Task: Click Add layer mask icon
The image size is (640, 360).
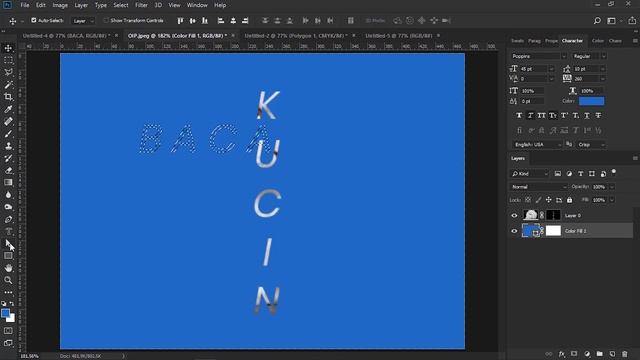Action: (574, 354)
